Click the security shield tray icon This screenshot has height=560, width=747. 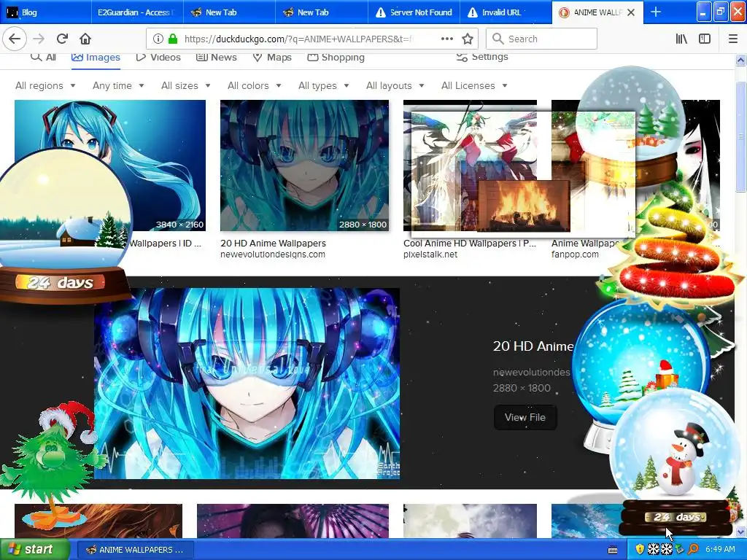pos(640,550)
